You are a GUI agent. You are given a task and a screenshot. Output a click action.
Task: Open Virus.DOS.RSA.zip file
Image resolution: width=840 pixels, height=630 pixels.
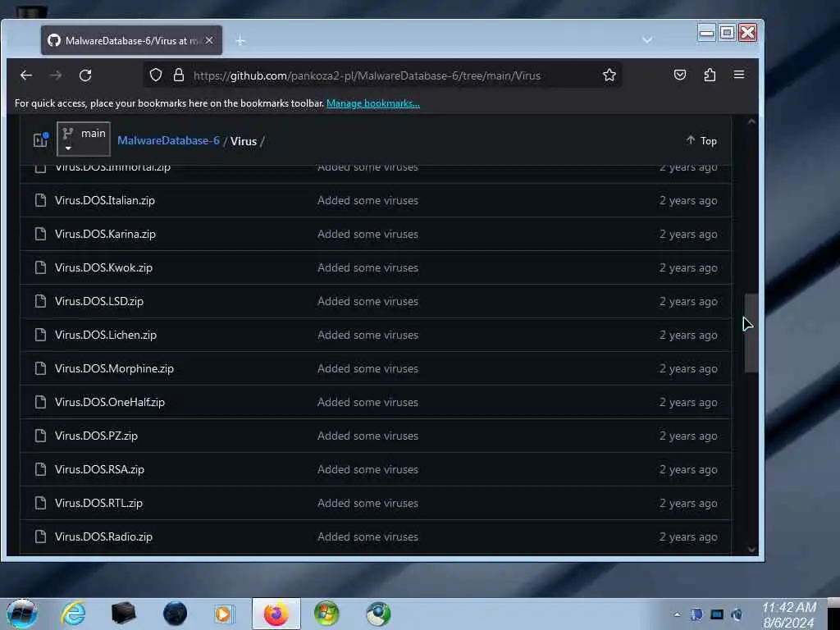(99, 469)
